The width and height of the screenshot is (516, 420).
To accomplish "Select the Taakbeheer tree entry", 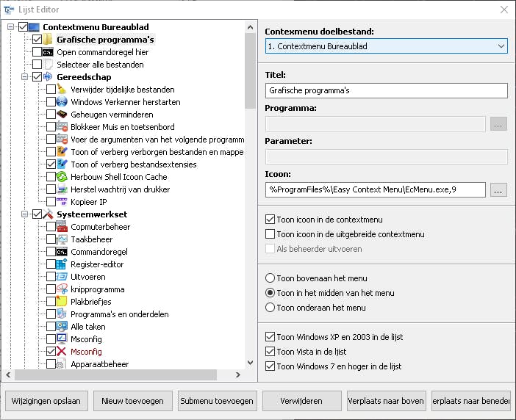I will tap(91, 239).
